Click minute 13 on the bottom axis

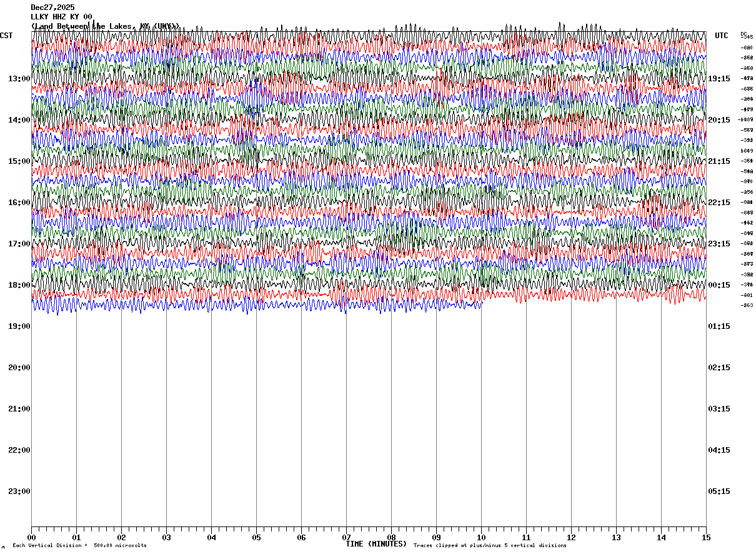point(616,537)
